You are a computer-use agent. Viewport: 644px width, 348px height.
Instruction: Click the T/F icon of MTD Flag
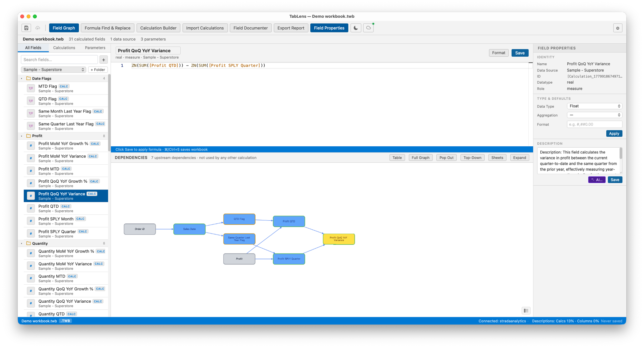click(x=31, y=88)
